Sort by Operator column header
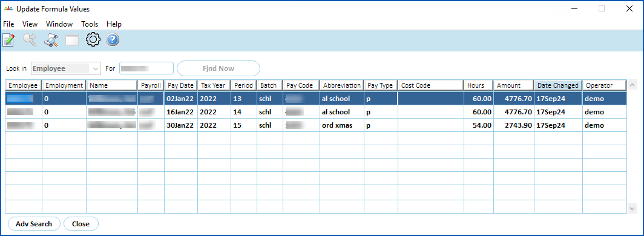 (604, 85)
